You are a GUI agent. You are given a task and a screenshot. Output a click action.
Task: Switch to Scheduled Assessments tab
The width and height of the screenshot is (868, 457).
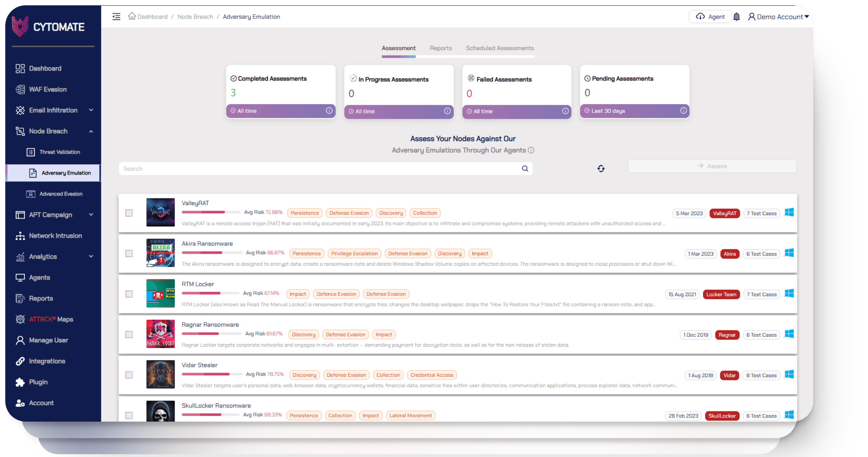point(500,48)
